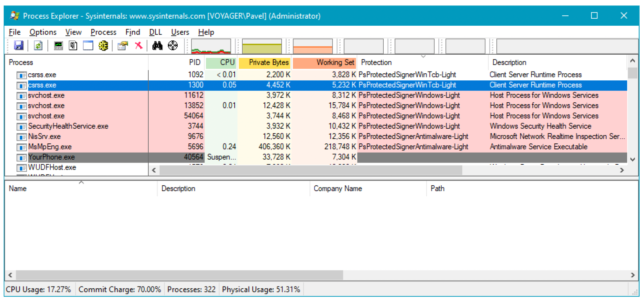This screenshot has width=644, height=303.
Task: Sort by the Working Set column header
Action: (325, 62)
